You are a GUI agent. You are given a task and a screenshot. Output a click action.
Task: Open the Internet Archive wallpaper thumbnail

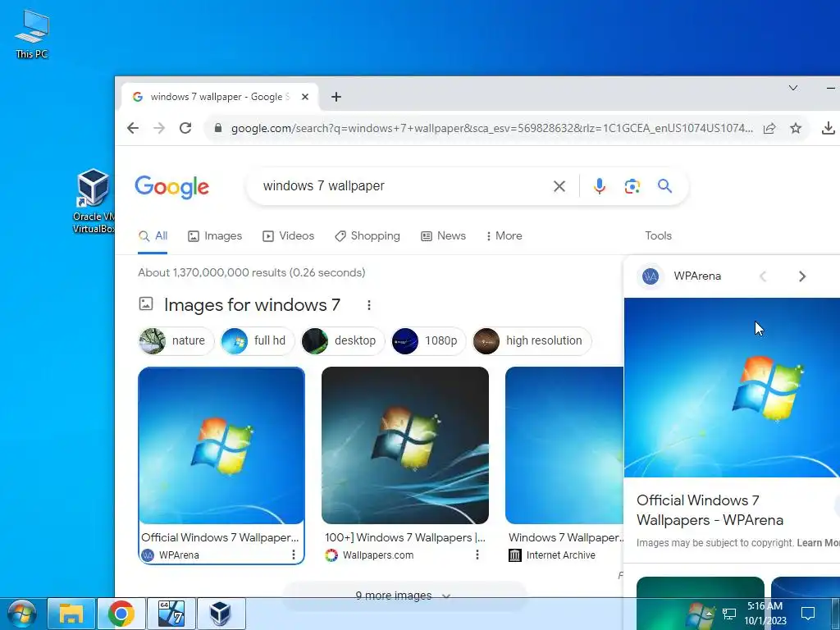[x=564, y=445]
